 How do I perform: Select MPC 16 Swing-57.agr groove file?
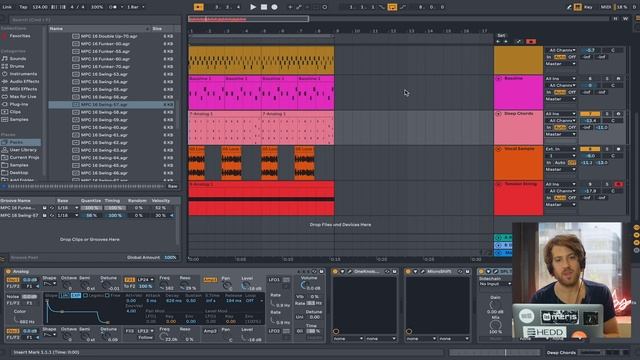click(x=111, y=104)
